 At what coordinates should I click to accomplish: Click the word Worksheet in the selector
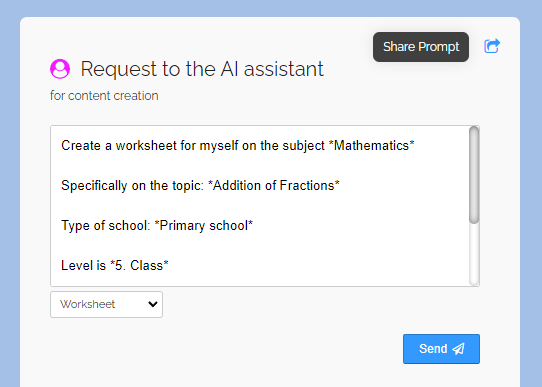pos(87,304)
